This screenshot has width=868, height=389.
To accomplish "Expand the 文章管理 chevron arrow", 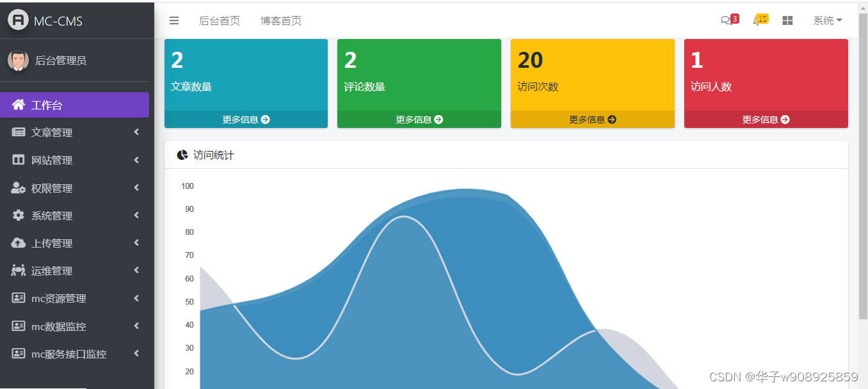I will (136, 132).
